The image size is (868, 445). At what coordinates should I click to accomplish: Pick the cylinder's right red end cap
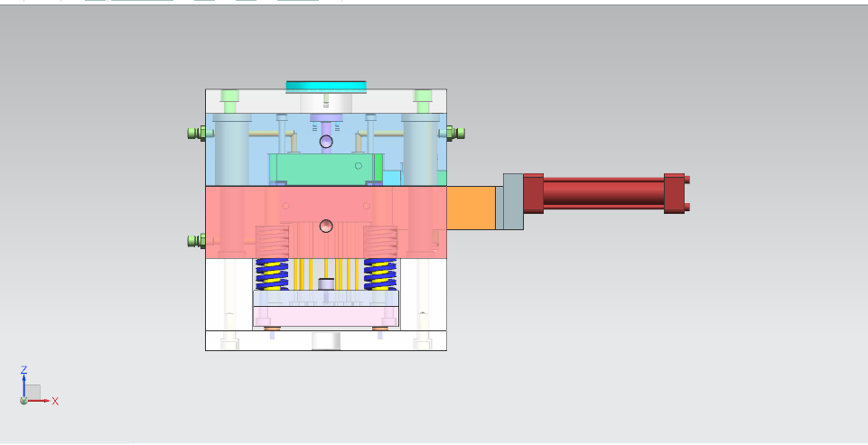point(675,193)
